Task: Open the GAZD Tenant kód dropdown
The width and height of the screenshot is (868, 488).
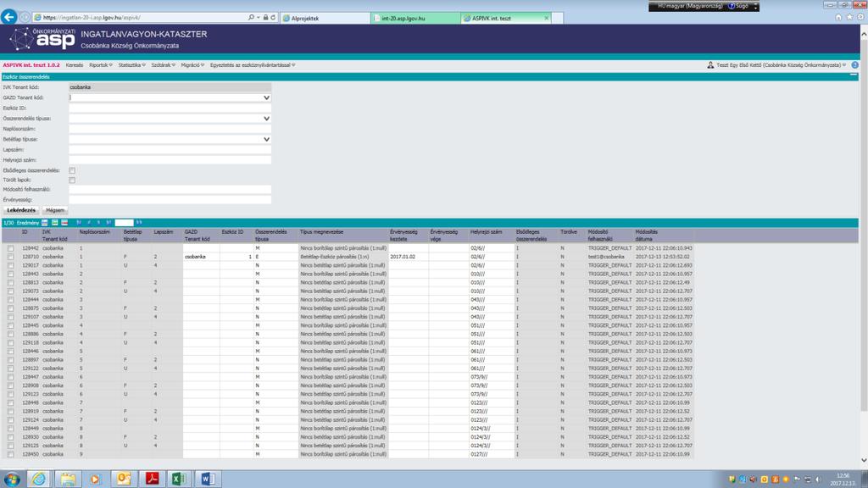Action: 266,97
